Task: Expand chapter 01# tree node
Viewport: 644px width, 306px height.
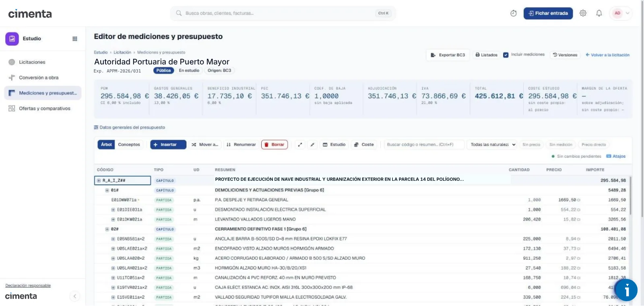Action: [107, 190]
